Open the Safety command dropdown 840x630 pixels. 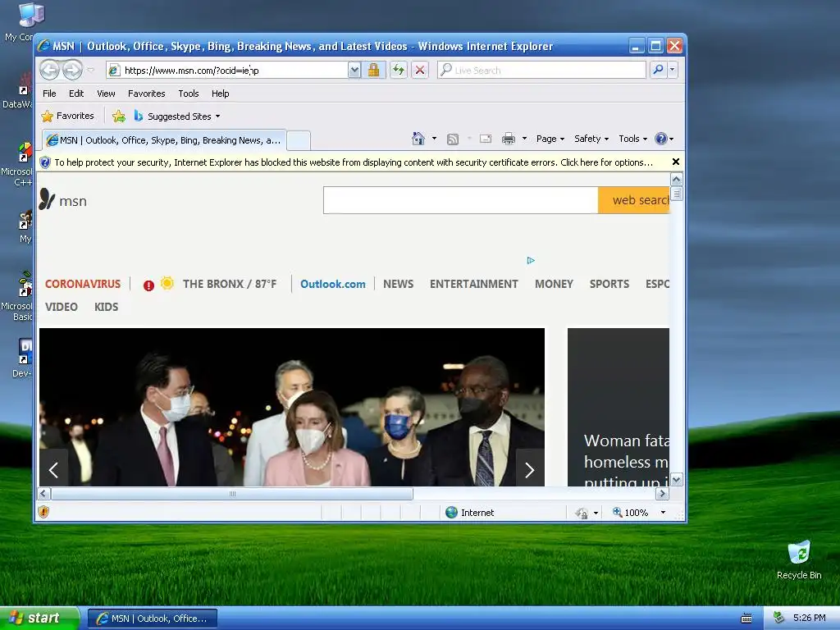click(x=591, y=139)
